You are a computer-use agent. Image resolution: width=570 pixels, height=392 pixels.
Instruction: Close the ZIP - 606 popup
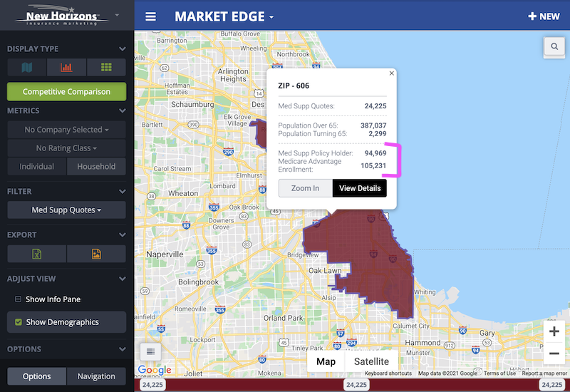pyautogui.click(x=391, y=73)
